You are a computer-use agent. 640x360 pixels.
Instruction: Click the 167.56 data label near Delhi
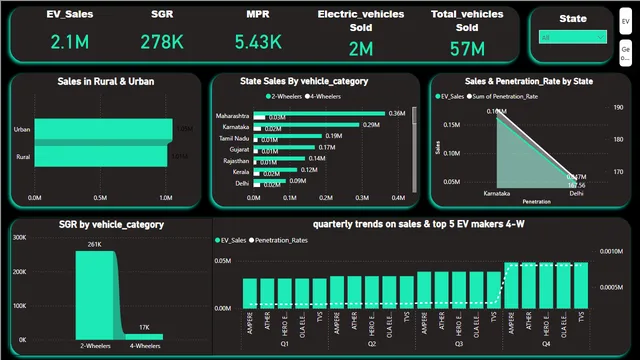coord(576,185)
